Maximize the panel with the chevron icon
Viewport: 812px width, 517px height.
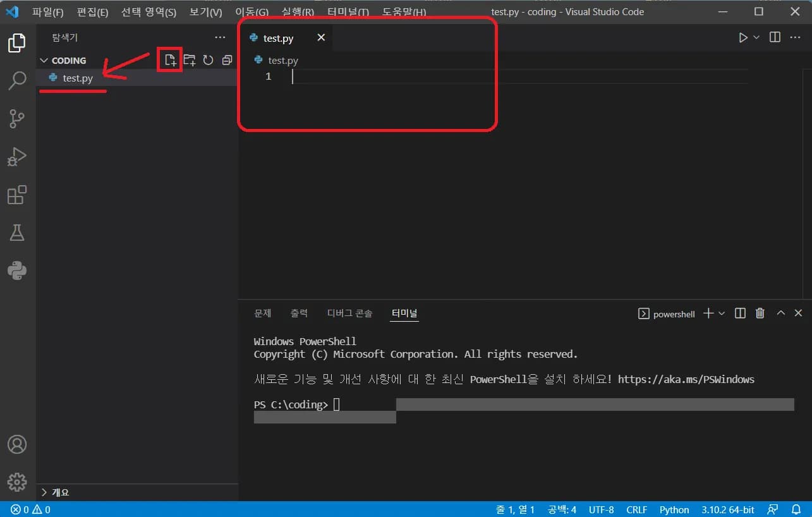(780, 313)
